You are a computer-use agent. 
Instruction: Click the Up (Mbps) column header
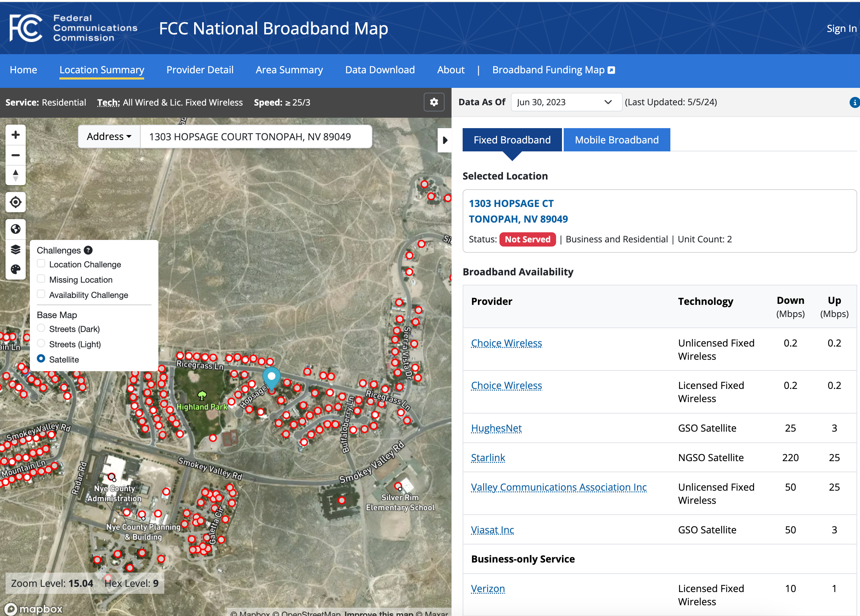(834, 307)
